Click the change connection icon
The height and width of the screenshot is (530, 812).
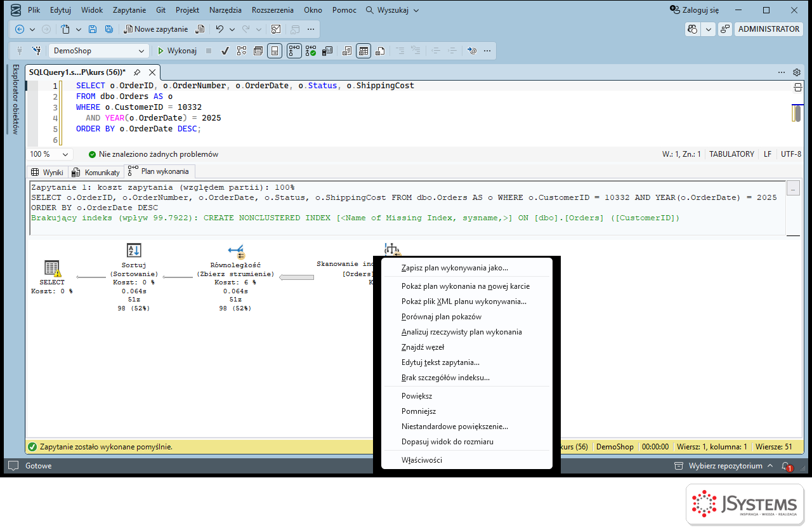[x=36, y=51]
